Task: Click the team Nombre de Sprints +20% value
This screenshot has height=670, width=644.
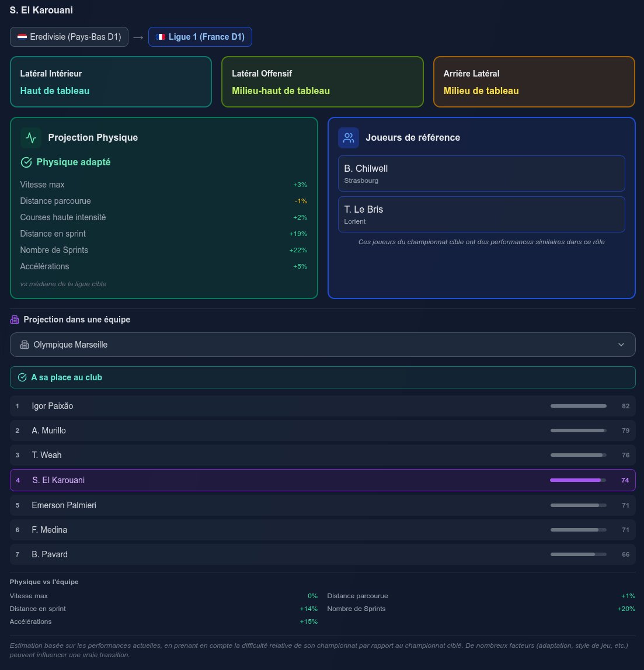Action: pos(626,609)
